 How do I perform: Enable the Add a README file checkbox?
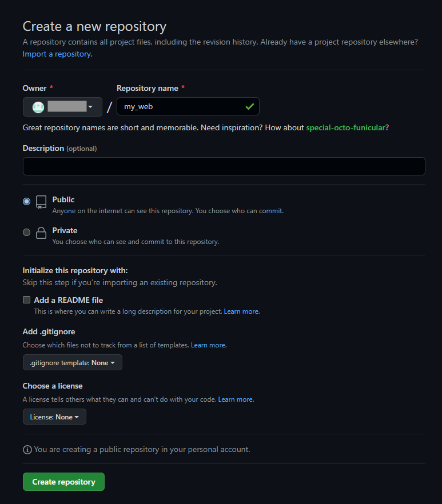click(x=27, y=300)
